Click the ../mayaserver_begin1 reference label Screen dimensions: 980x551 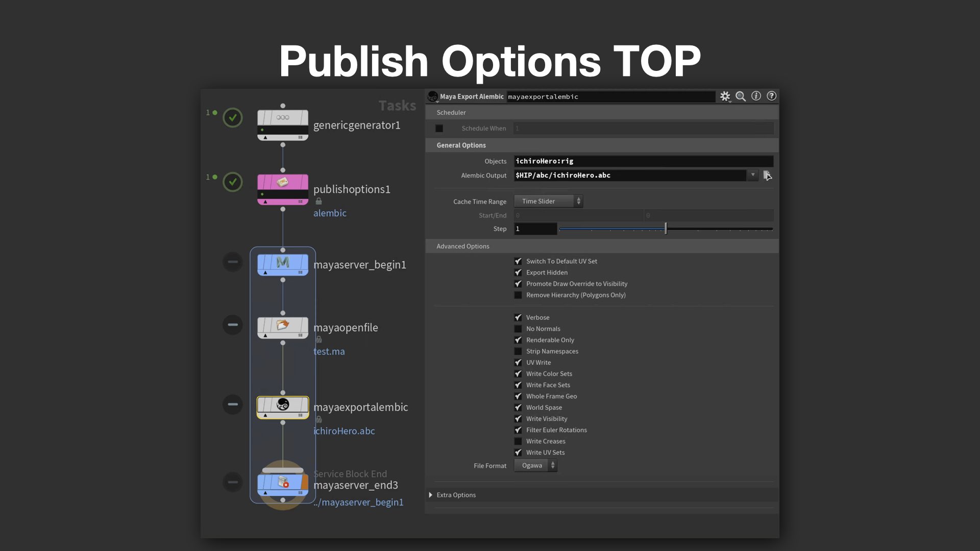point(358,503)
